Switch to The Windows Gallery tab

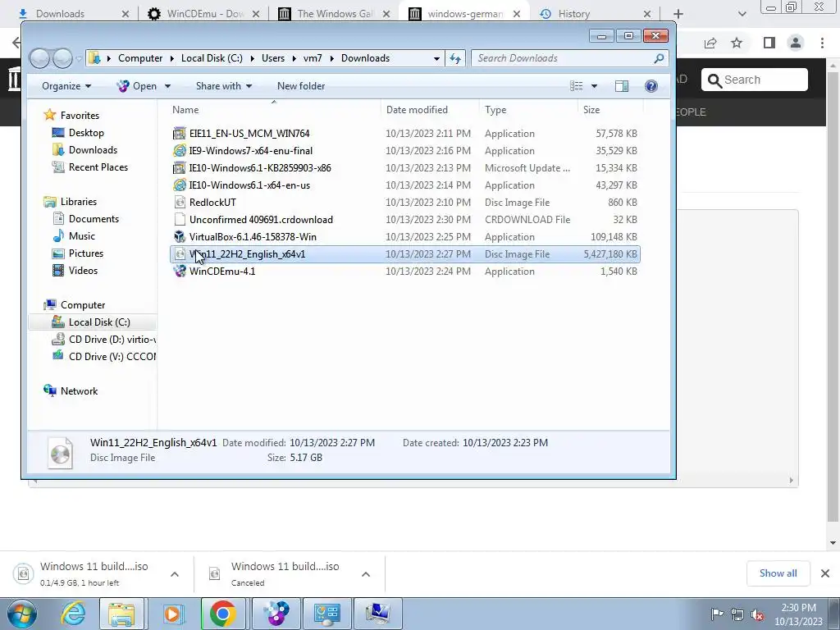pos(335,14)
